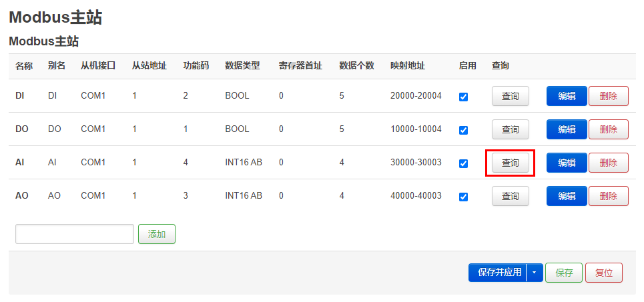Screen dimensions: 644x302
Task: Click INT16 AB in the AI row
Action: tap(244, 163)
